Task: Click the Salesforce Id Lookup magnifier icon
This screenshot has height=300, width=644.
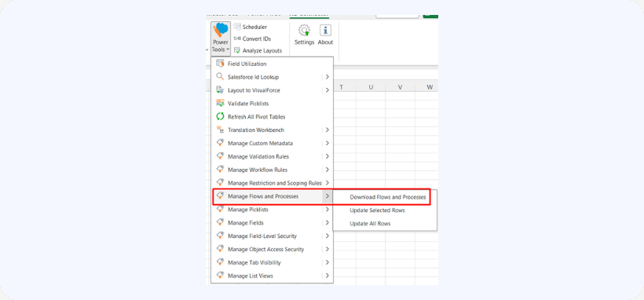Action: [220, 77]
